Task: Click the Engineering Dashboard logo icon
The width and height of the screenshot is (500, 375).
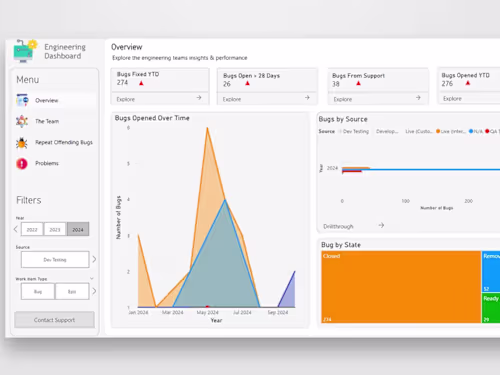Action: [x=25, y=51]
